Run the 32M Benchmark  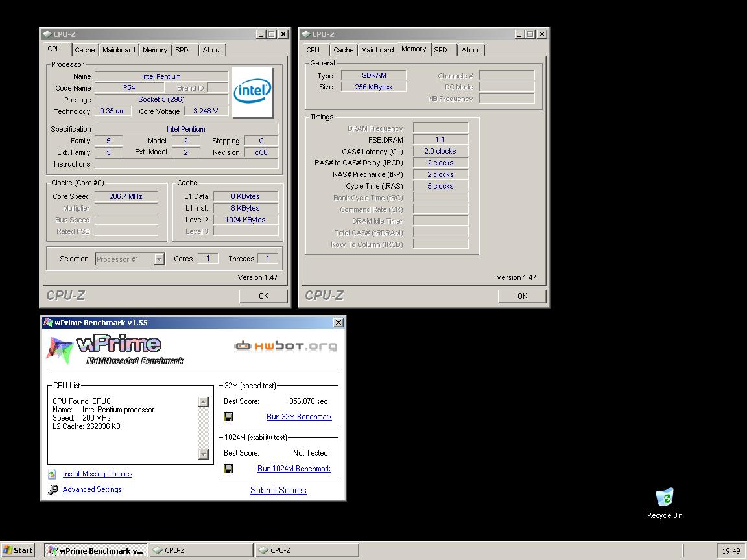[x=299, y=417]
